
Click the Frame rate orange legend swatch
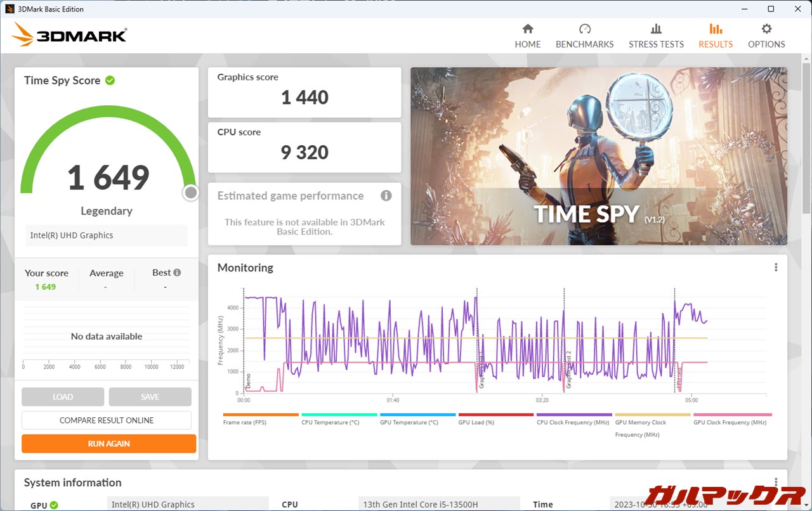(260, 415)
